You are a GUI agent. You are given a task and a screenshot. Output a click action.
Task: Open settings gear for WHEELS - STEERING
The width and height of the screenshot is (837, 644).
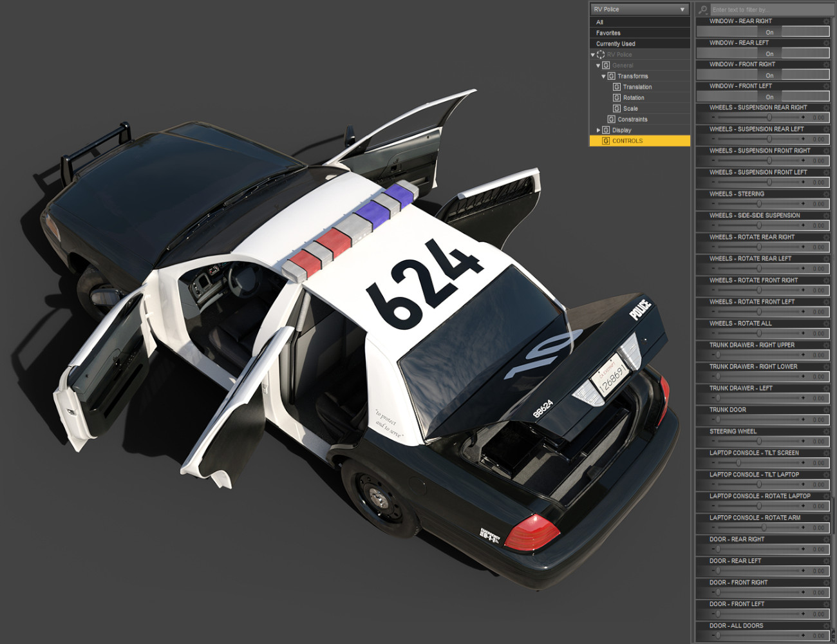coord(827,194)
